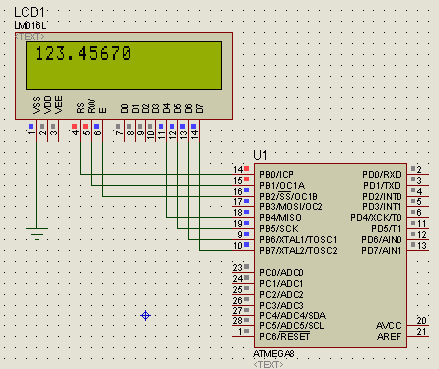Viewport: 439px width, 369px height.
Task: Select the VEE pin label on LCD
Action: tap(59, 105)
